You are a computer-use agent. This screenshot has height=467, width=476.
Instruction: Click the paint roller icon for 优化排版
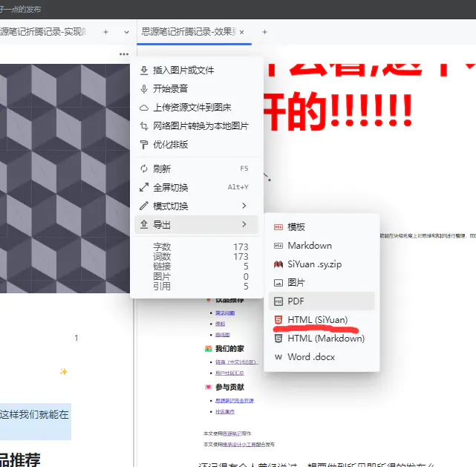point(144,145)
